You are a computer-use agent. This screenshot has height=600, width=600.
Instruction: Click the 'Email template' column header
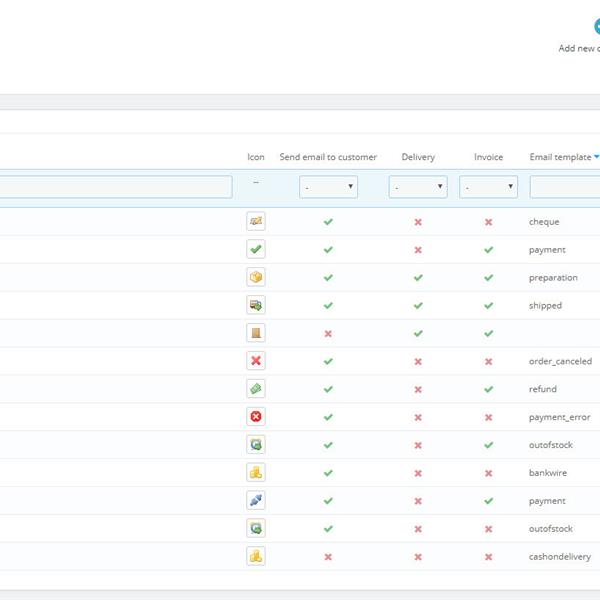(x=560, y=157)
